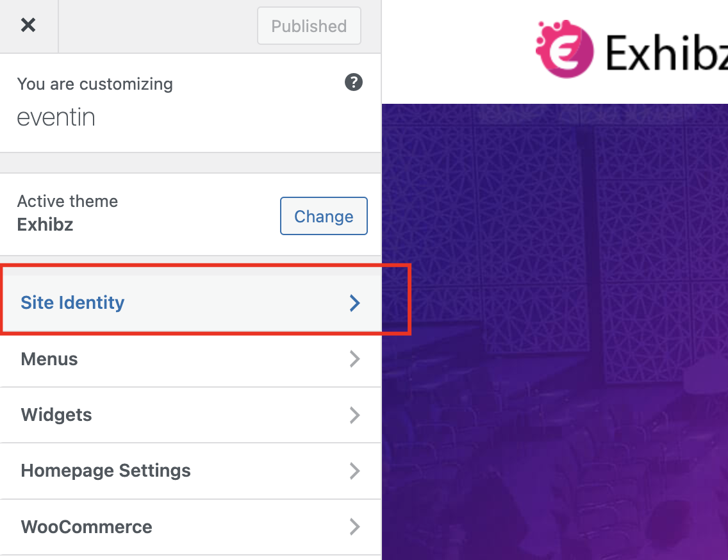The image size is (728, 560).
Task: Expand the Menus chevron arrow
Action: pyautogui.click(x=355, y=359)
